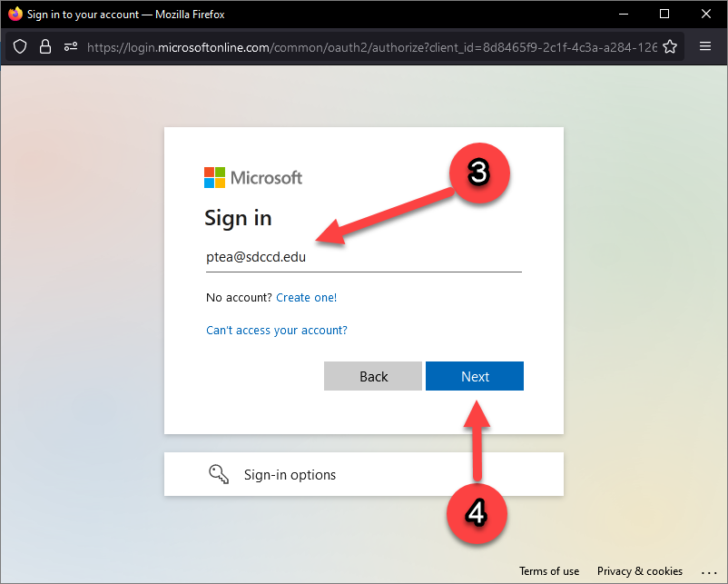Open the Privacy & cookies link
The height and width of the screenshot is (584, 728).
click(639, 571)
